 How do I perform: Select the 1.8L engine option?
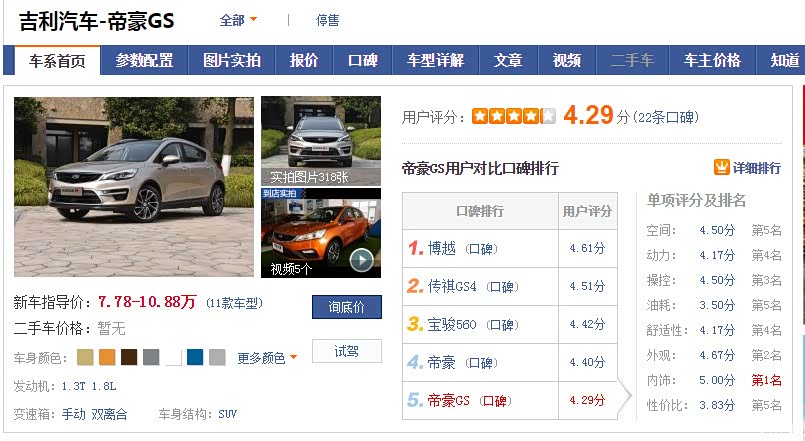tap(104, 386)
